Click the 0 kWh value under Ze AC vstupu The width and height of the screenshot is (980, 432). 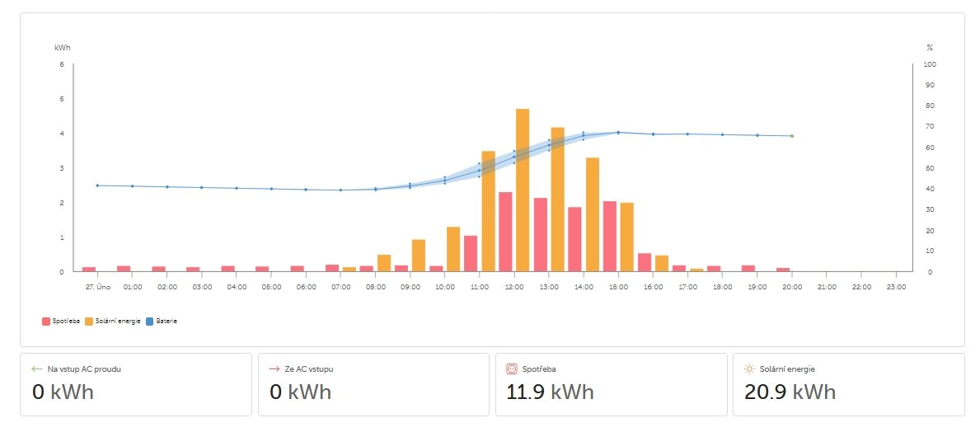pyautogui.click(x=300, y=392)
